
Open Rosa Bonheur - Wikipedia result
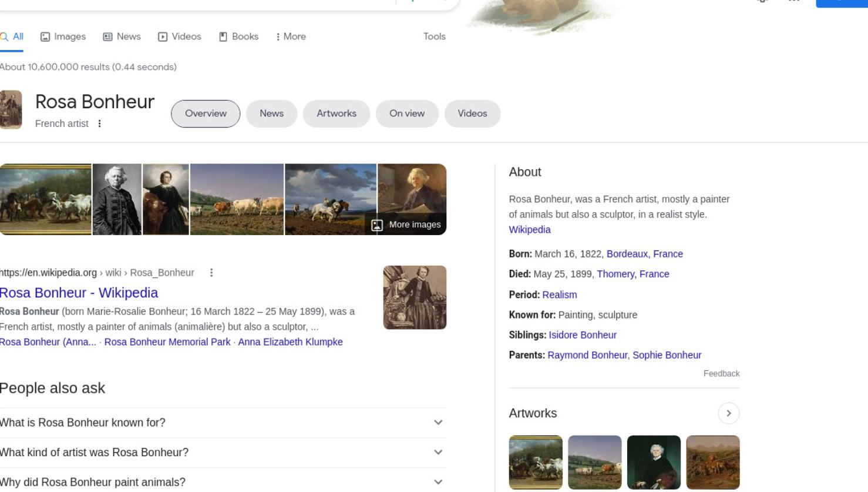pos(79,293)
